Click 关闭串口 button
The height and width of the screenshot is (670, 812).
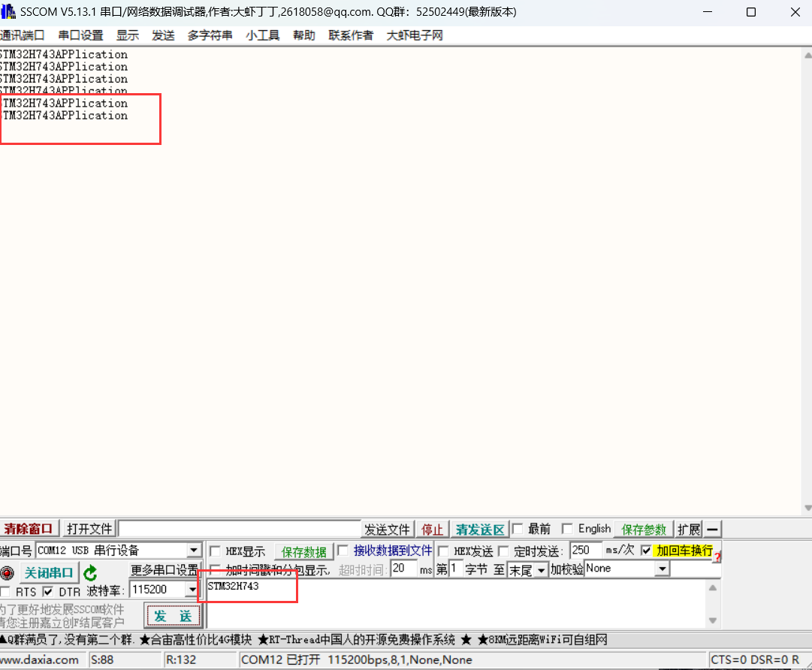49,573
